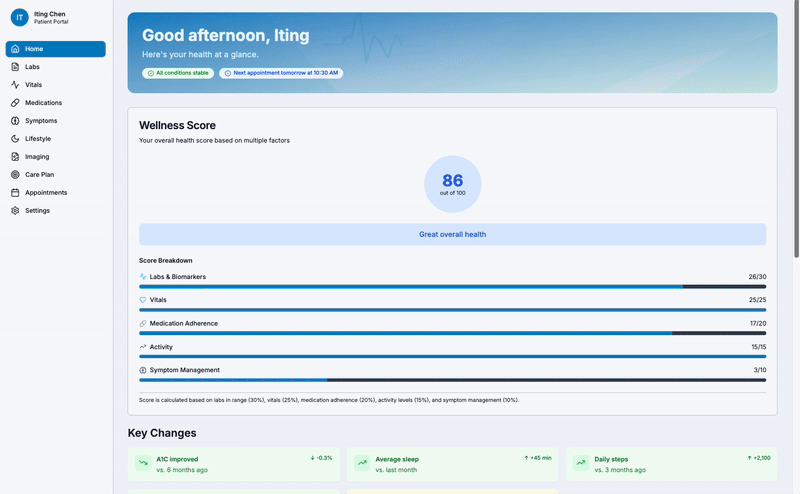Click the Good afternoon, Iting greeting
Image resolution: width=800 pixels, height=494 pixels.
tap(226, 36)
